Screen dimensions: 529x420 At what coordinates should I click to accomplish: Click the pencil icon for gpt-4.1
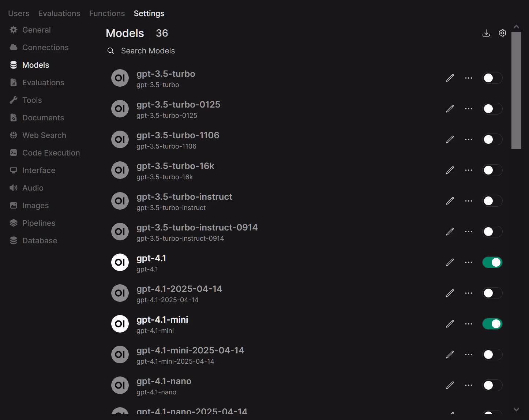click(450, 262)
